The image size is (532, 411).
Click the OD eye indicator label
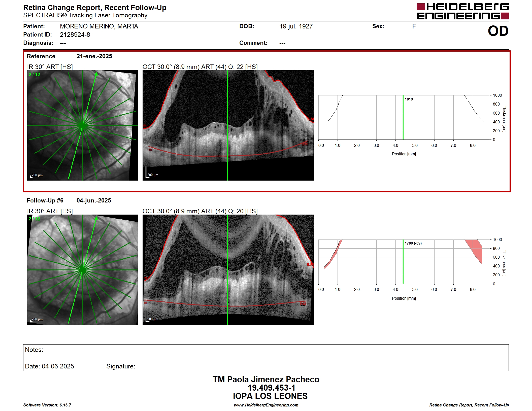click(498, 31)
